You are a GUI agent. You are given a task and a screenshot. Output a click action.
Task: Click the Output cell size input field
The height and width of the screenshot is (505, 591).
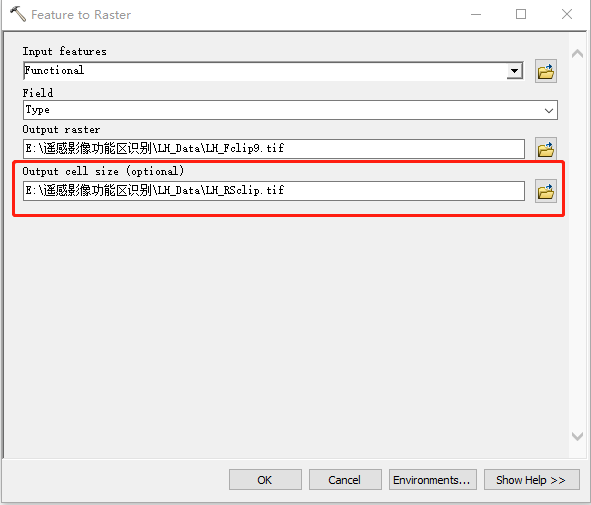pyautogui.click(x=274, y=191)
